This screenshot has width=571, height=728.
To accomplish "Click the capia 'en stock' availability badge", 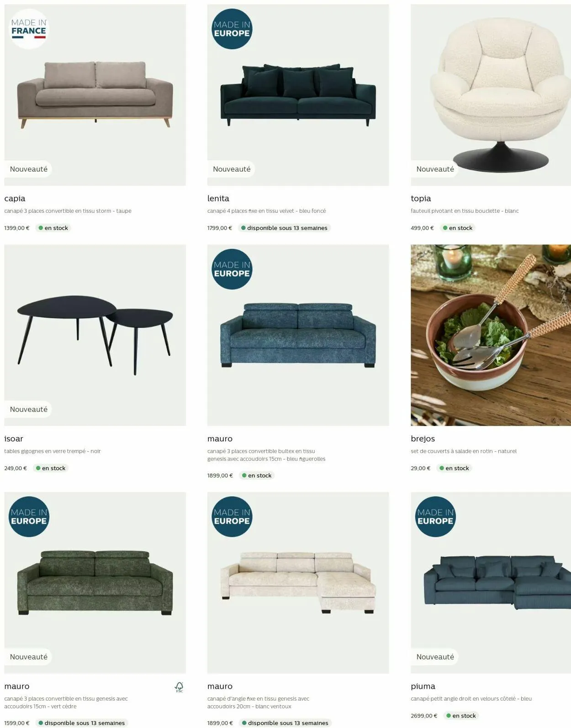I will coord(53,228).
